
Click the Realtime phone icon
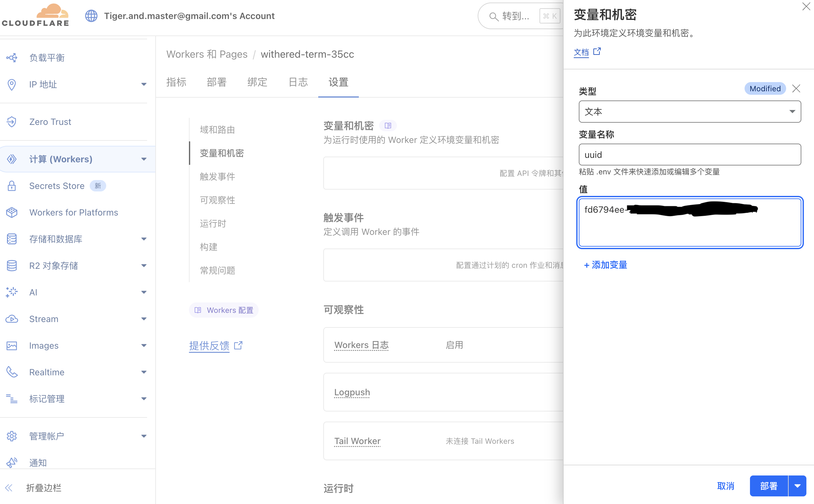click(12, 372)
